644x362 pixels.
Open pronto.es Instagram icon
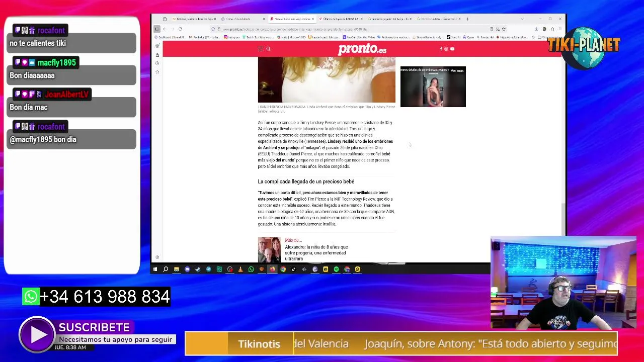(446, 49)
